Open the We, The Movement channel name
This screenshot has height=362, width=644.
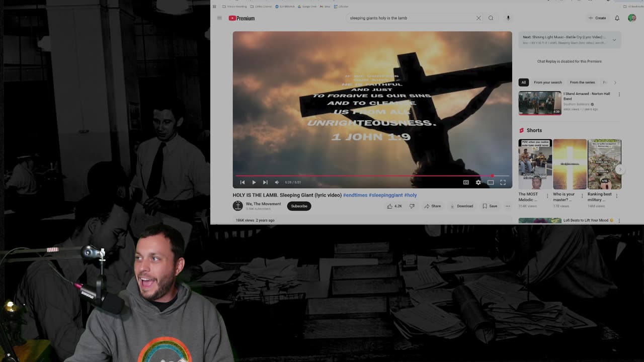(x=263, y=204)
